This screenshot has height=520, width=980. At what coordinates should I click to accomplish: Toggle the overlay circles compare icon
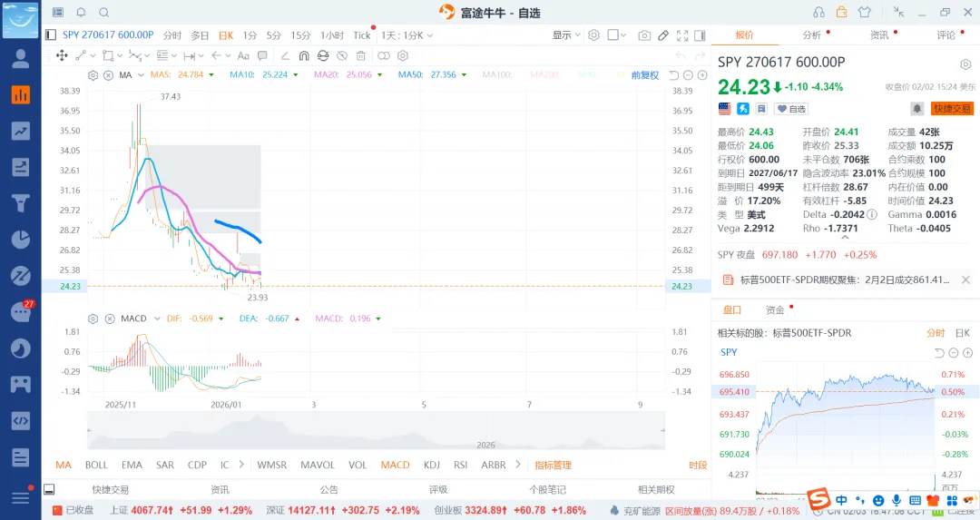pyautogui.click(x=384, y=55)
